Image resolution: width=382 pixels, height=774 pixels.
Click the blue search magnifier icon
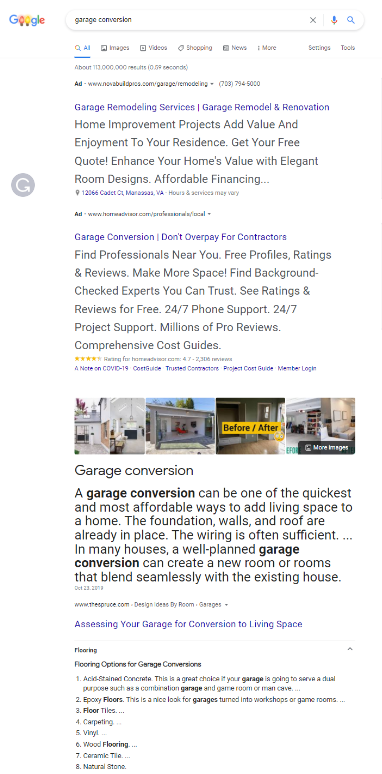[351, 20]
